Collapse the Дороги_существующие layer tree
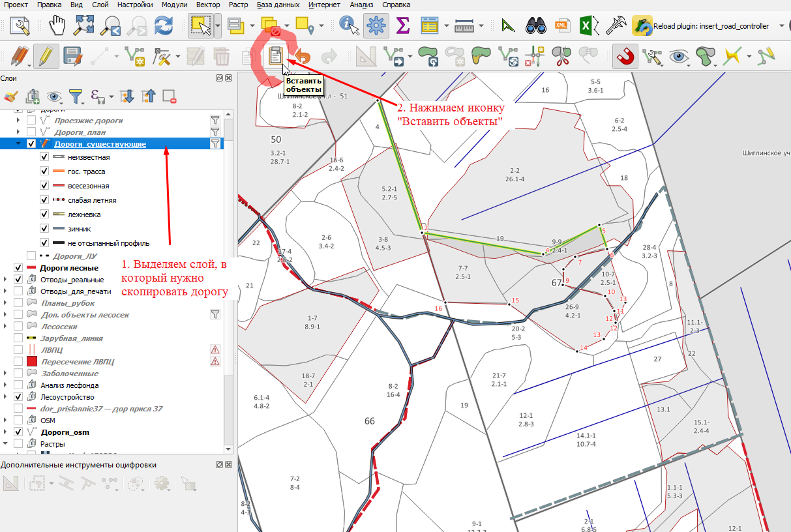Screen dimensions: 791x532 pyautogui.click(x=19, y=143)
